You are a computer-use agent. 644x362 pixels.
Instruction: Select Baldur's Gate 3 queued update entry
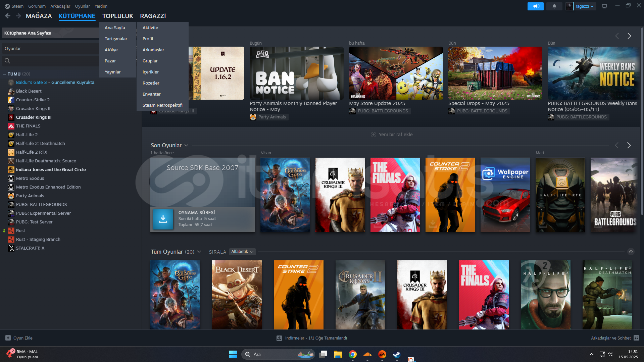pyautogui.click(x=55, y=82)
